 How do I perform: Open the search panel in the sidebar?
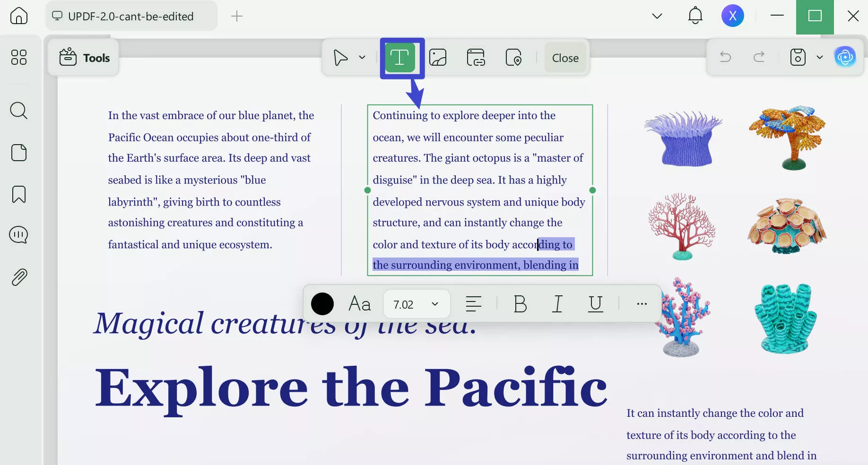(x=18, y=111)
